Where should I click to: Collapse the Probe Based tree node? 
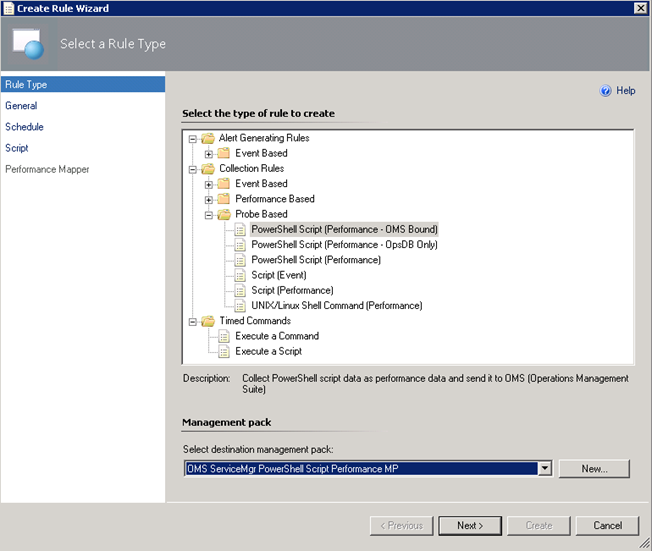pyautogui.click(x=208, y=214)
